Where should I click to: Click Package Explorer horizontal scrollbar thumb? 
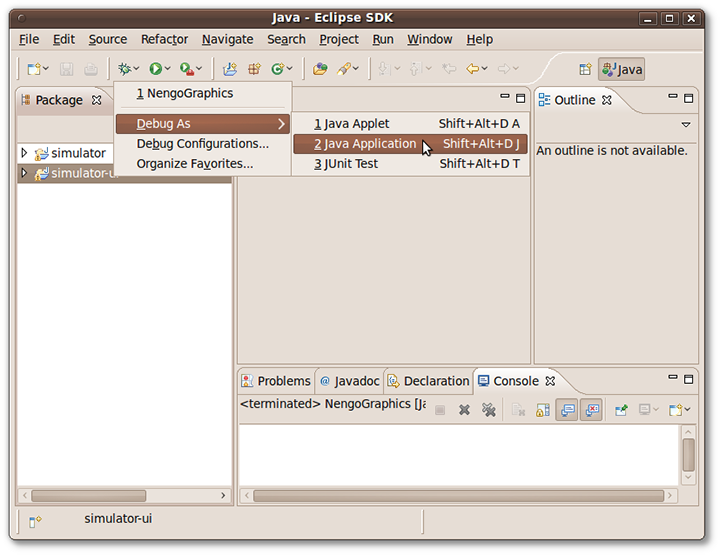tap(89, 496)
